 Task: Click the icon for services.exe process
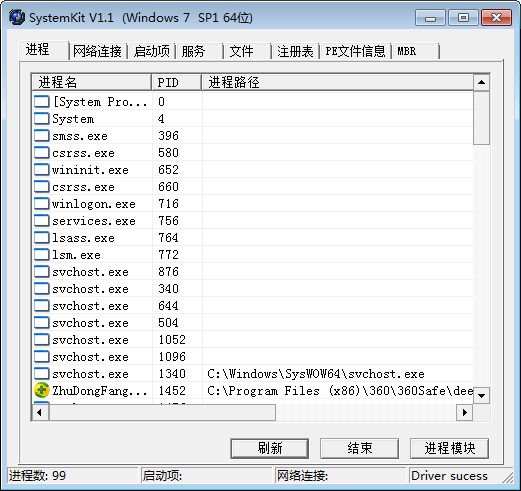42,221
